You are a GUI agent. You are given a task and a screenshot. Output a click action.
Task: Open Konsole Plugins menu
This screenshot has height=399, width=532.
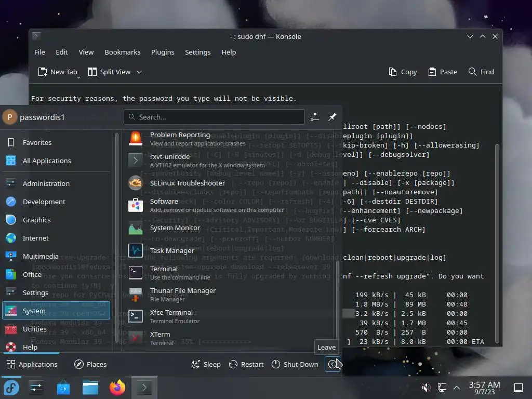[x=163, y=52]
